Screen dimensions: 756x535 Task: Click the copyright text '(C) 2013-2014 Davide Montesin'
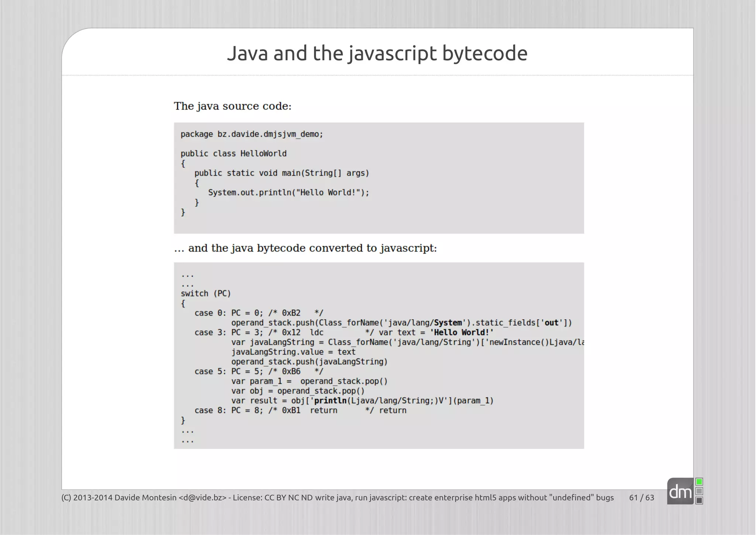(119, 498)
